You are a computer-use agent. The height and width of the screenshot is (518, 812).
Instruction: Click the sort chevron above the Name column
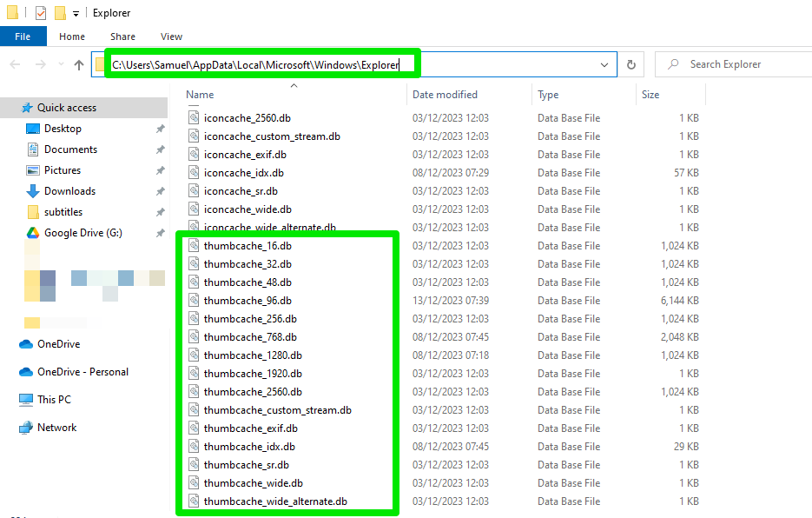(293, 86)
